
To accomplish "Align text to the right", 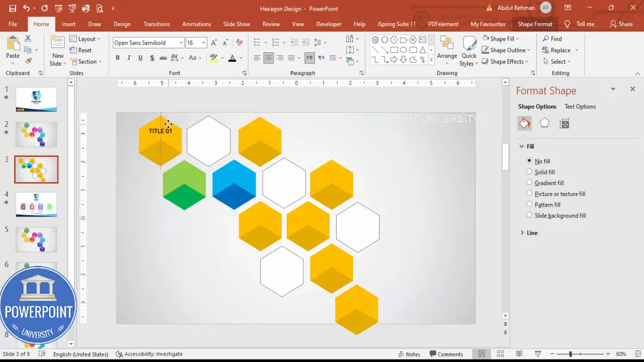I will (280, 58).
